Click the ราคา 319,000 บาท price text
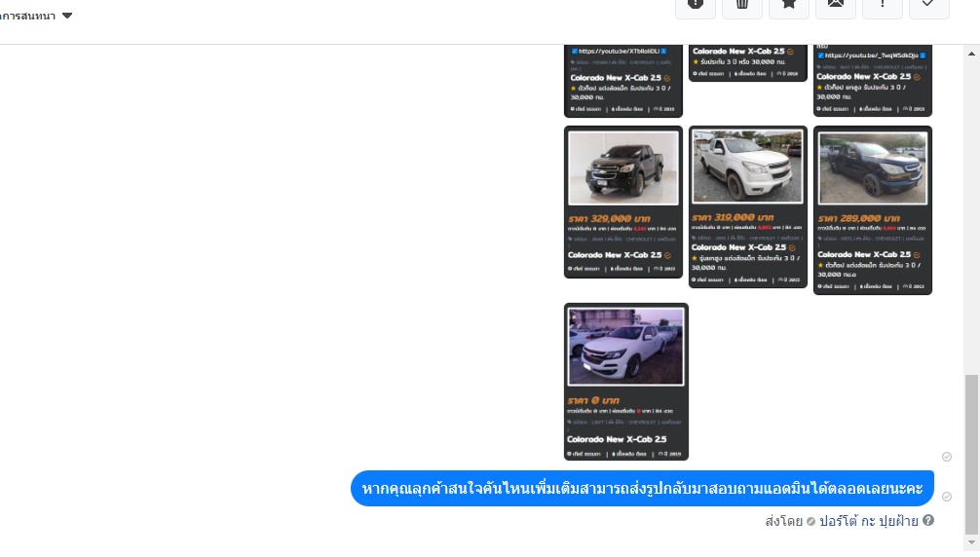Screen dimensions: 980x557 (x=734, y=217)
